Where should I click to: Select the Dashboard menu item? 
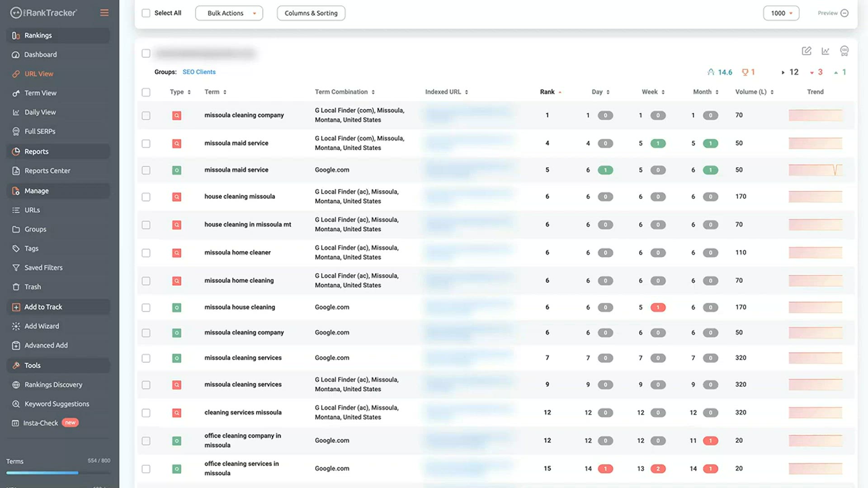(x=40, y=55)
